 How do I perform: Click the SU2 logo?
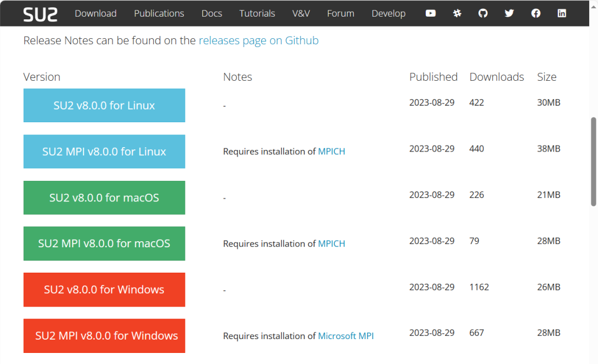40,14
